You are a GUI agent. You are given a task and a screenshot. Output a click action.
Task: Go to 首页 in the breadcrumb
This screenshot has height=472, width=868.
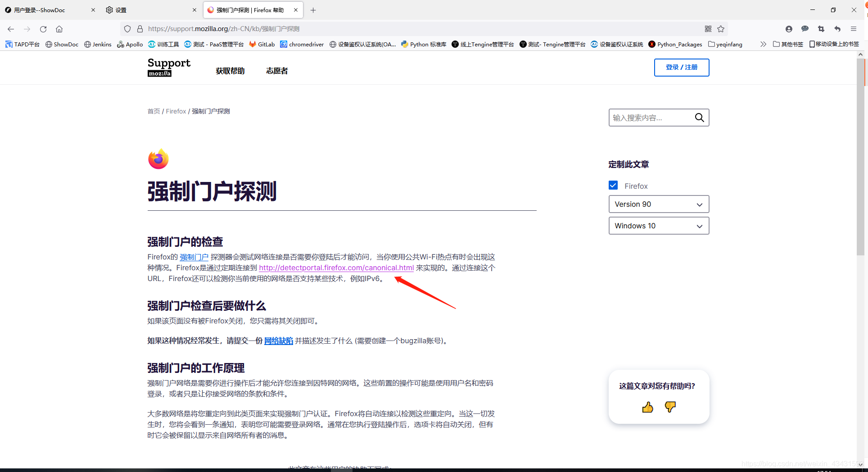tap(154, 111)
